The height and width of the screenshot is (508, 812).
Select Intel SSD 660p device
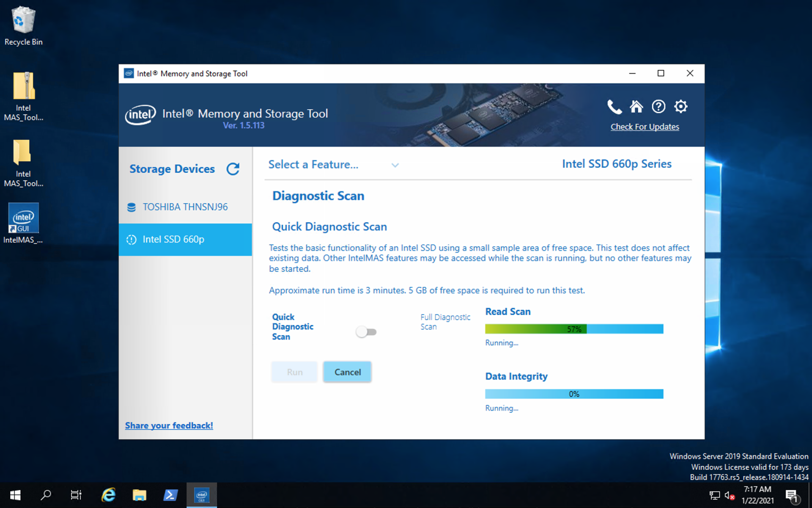185,240
